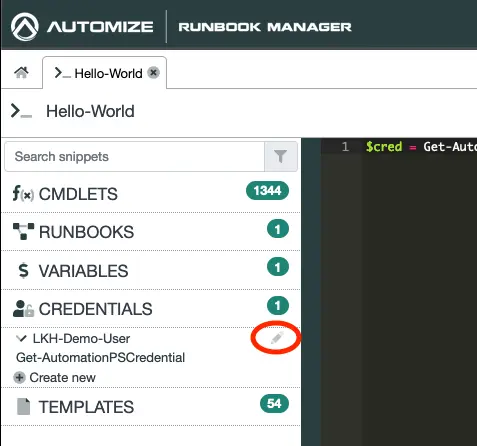Click the Hello-World runbook title
This screenshot has width=477, height=446.
[90, 111]
